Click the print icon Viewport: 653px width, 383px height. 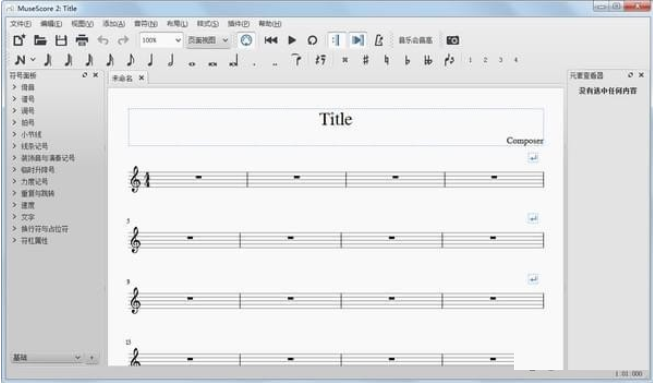coord(82,40)
